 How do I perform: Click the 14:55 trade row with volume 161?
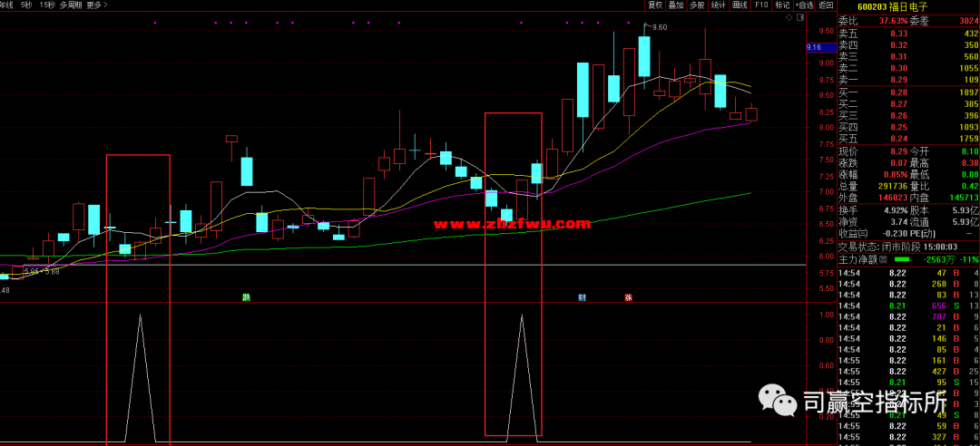pyautogui.click(x=908, y=361)
